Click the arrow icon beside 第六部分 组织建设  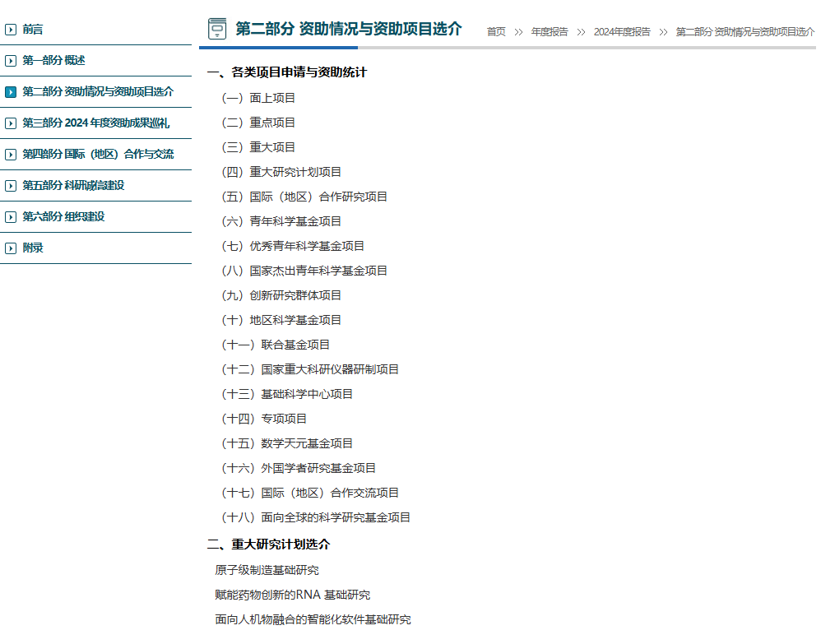point(10,216)
